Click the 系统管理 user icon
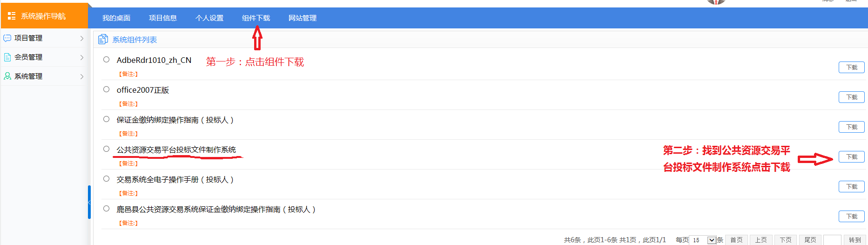This screenshot has height=245, width=868. (x=7, y=76)
